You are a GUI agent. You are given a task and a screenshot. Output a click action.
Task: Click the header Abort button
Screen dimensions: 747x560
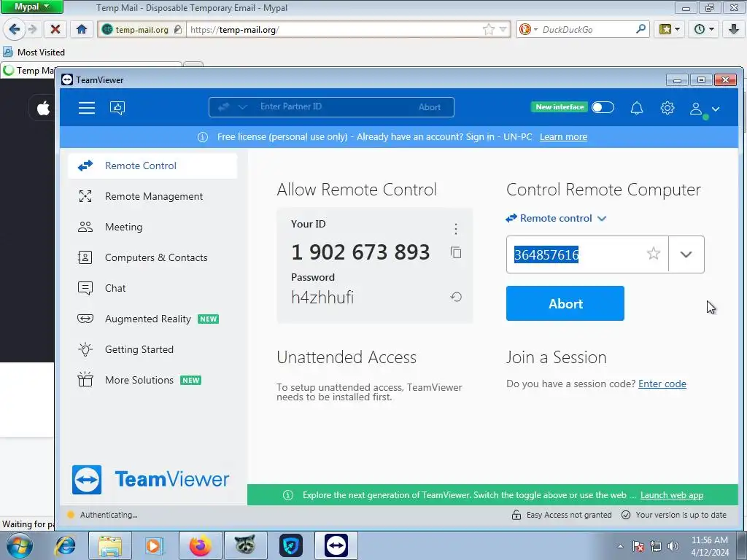[x=429, y=107]
